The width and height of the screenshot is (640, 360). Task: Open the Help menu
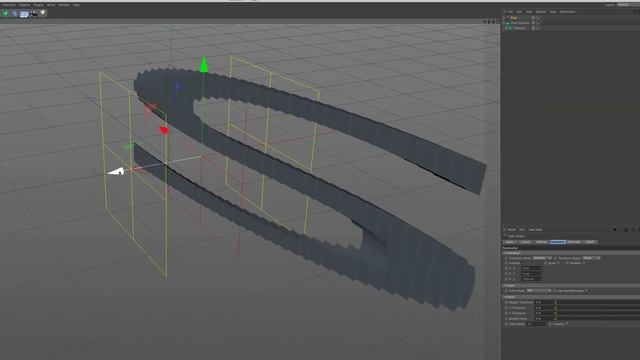(76, 5)
